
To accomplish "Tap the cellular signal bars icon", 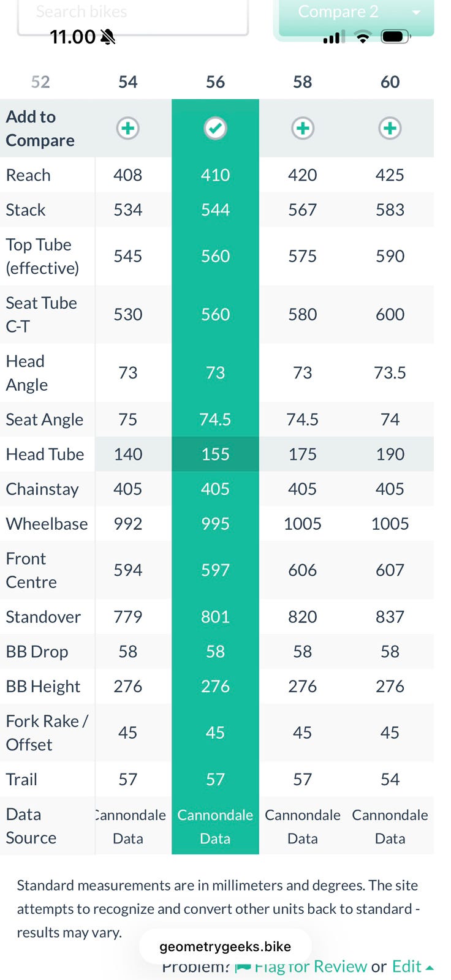I will (332, 38).
